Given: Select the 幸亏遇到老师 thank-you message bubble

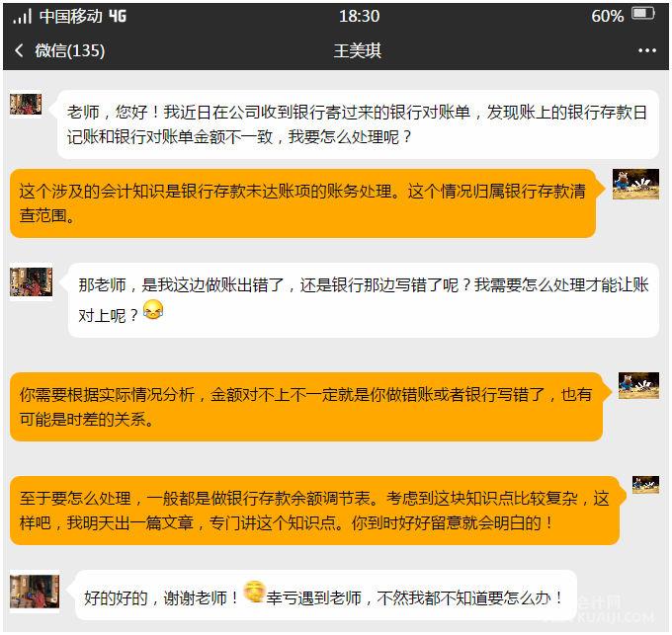Looking at the screenshot, I should tap(325, 595).
